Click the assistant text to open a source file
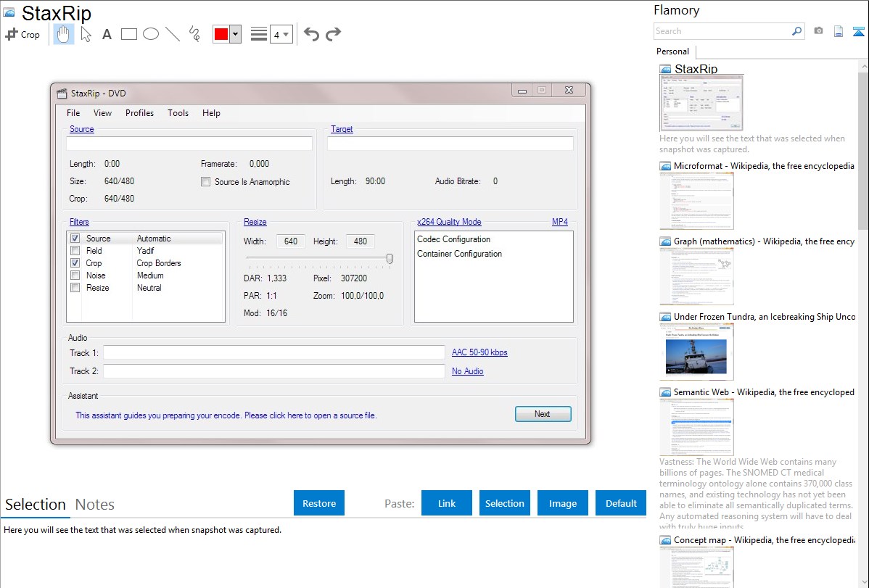 click(226, 415)
